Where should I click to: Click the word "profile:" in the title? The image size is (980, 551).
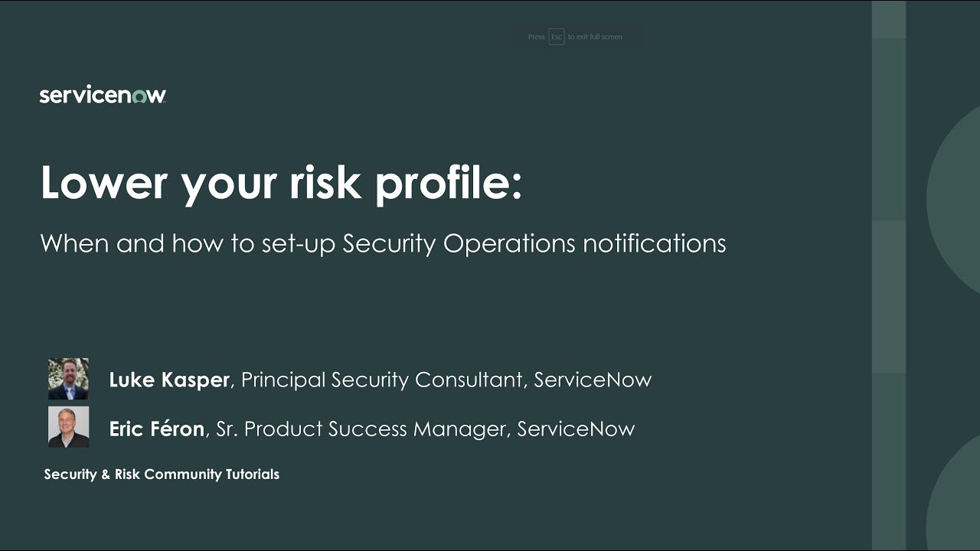[449, 184]
